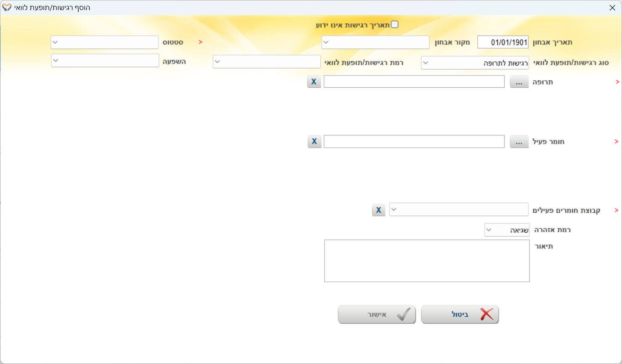Expand the מקור אבחון combo box
Screen dimensions: 622x364
tap(375, 42)
